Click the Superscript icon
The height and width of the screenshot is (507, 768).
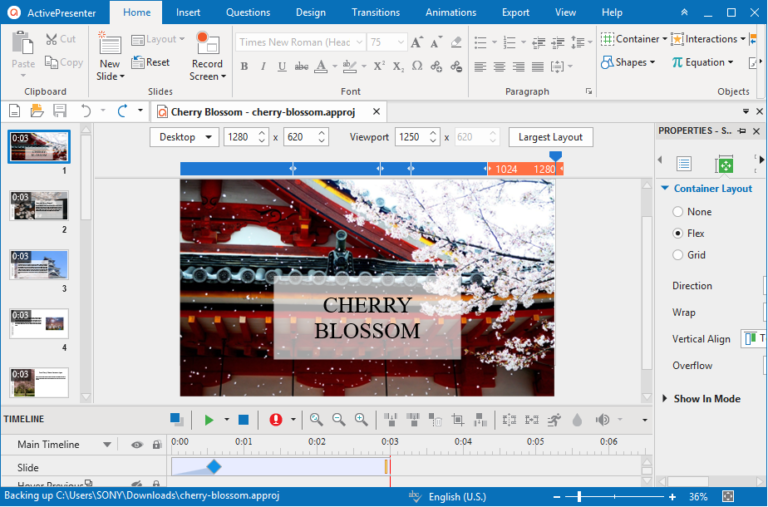[x=379, y=66]
